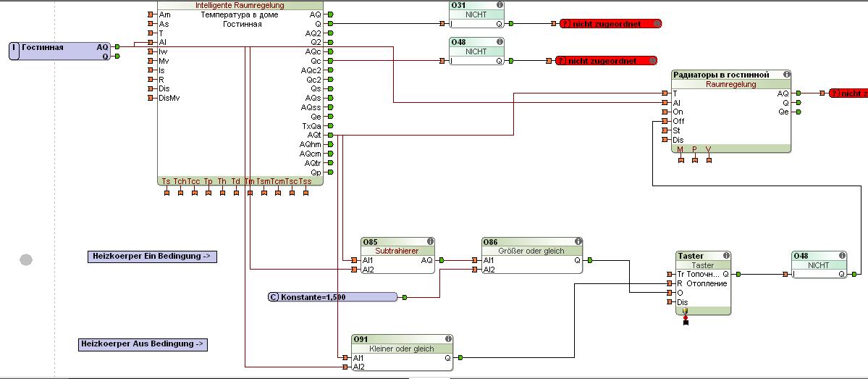Click the DisMv input connector of Intelligente Raumregelung
The width and height of the screenshot is (868, 379).
pos(151,98)
